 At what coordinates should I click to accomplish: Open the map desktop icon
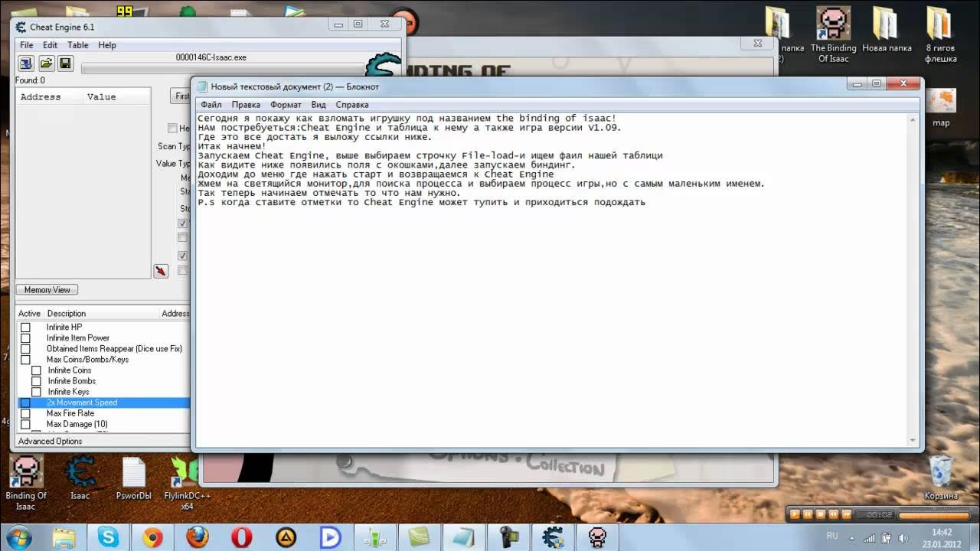click(x=940, y=108)
